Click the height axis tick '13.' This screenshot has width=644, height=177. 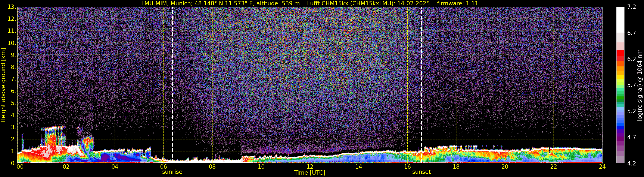click(x=12, y=7)
